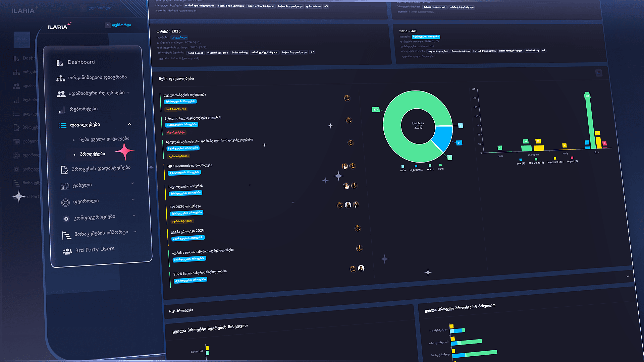The image size is (644, 362).
Task: Click the process approval document icon
Action: pyautogui.click(x=64, y=170)
